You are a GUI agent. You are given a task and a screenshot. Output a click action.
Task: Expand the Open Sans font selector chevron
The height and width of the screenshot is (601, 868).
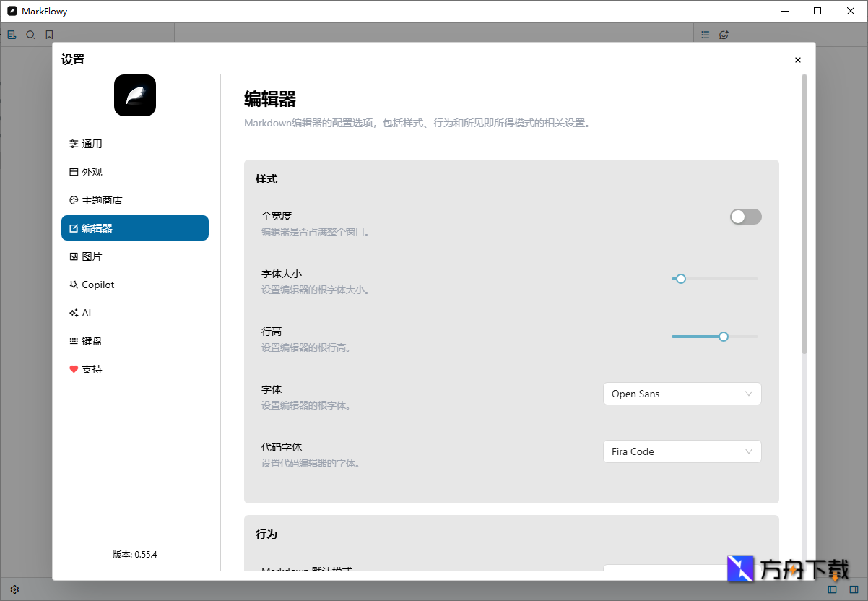tap(750, 394)
